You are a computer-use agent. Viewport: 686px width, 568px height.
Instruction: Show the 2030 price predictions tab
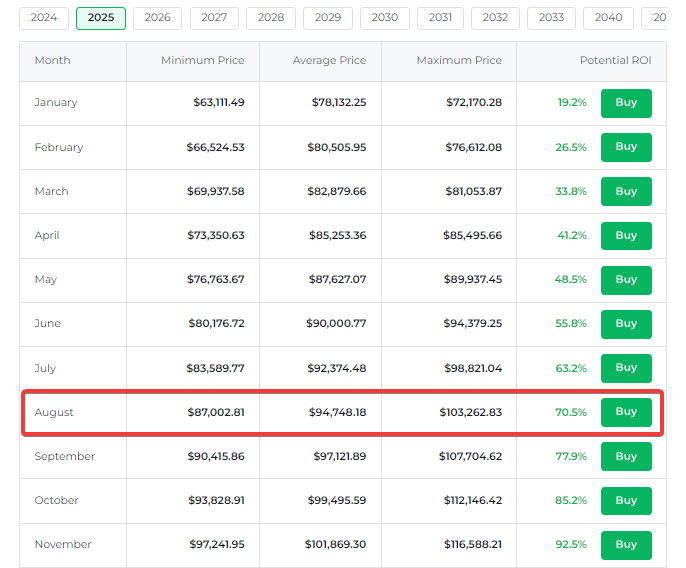coord(384,18)
